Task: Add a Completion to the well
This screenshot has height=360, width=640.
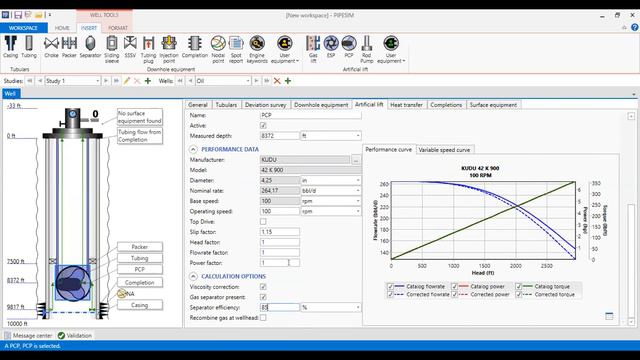Action: 195,47
